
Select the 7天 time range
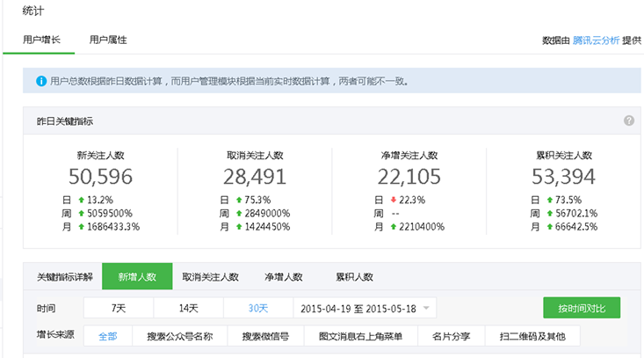pyautogui.click(x=119, y=309)
